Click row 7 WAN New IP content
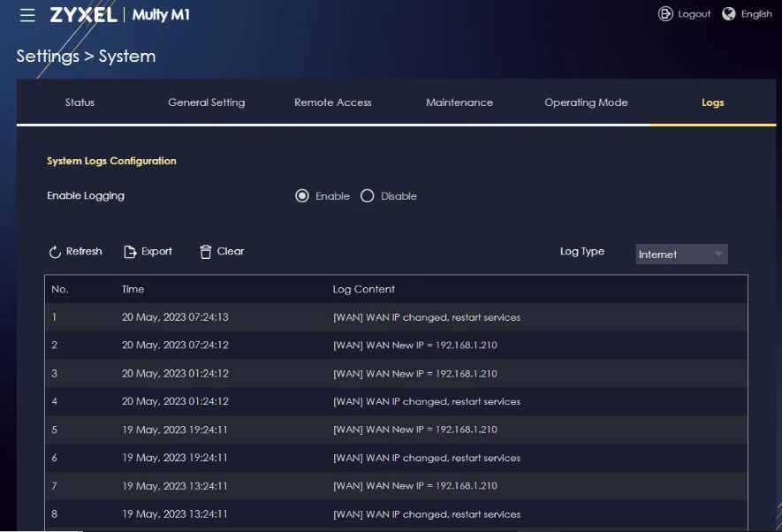The image size is (782, 532). coord(415,486)
